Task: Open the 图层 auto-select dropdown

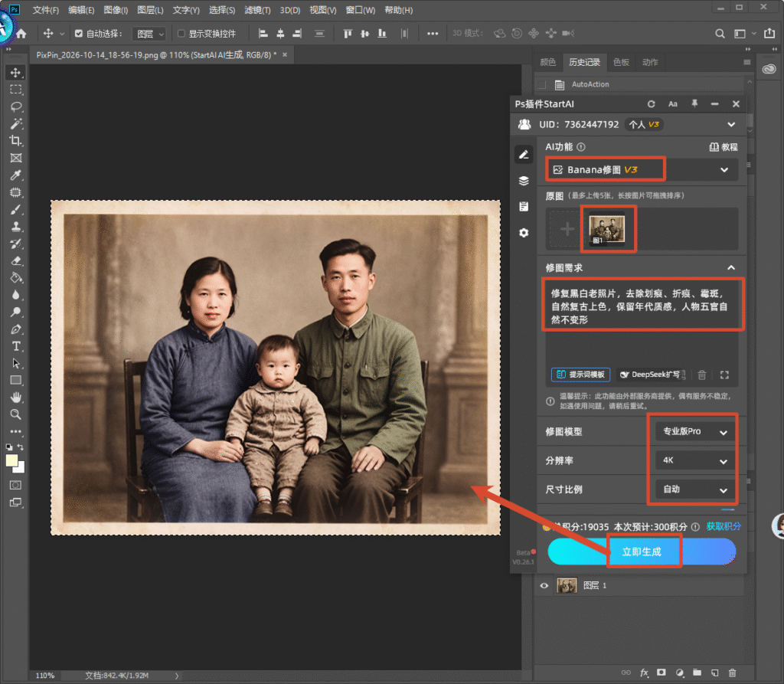Action: 149,34
